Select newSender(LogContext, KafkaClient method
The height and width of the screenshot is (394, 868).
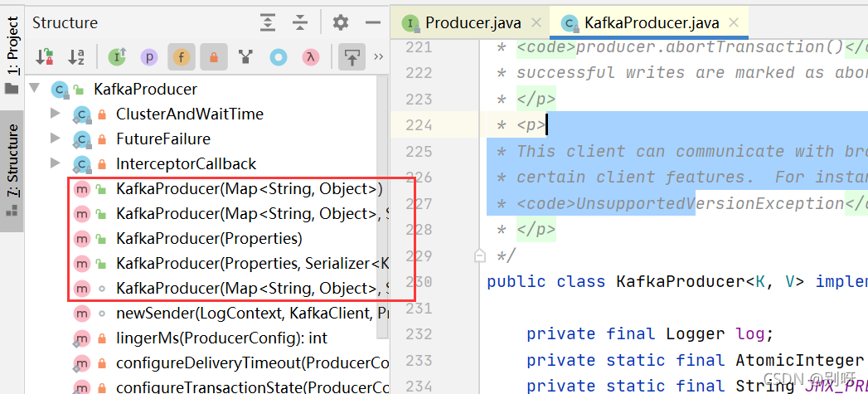(252, 313)
